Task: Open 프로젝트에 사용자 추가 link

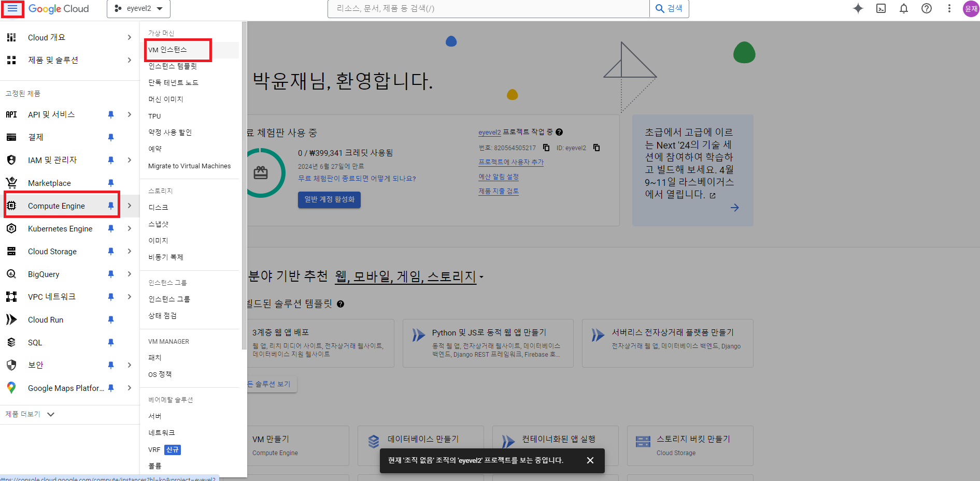Action: (x=511, y=162)
